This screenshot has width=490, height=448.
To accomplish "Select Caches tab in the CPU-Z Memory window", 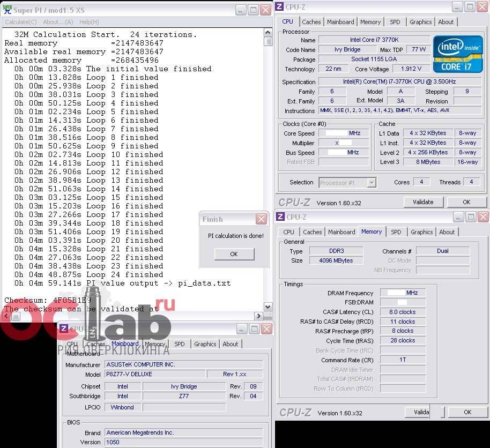I will [312, 232].
